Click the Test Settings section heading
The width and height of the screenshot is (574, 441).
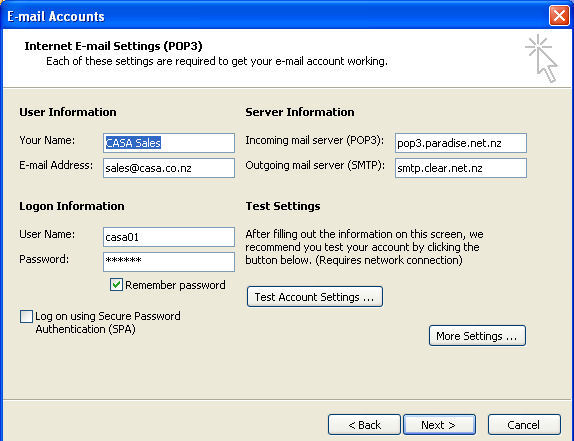point(283,206)
